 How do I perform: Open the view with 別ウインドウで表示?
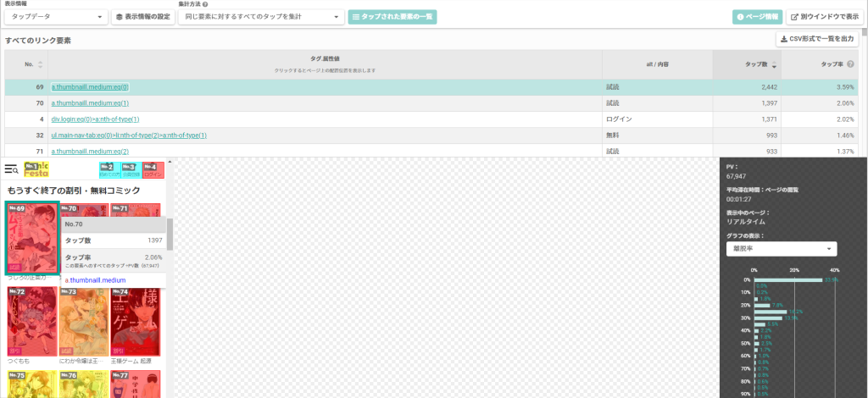point(824,17)
